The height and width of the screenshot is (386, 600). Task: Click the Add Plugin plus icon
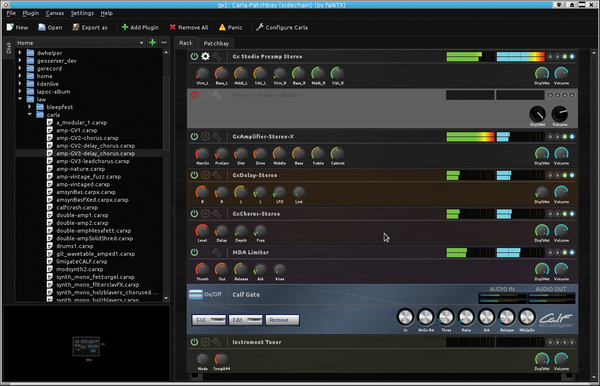pos(125,27)
